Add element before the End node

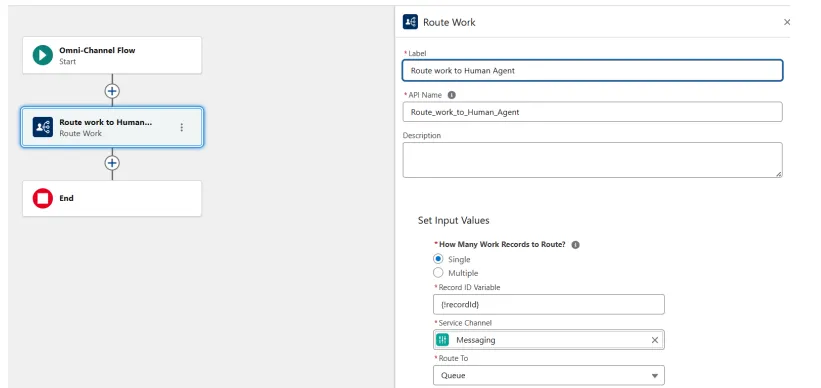pos(112,163)
